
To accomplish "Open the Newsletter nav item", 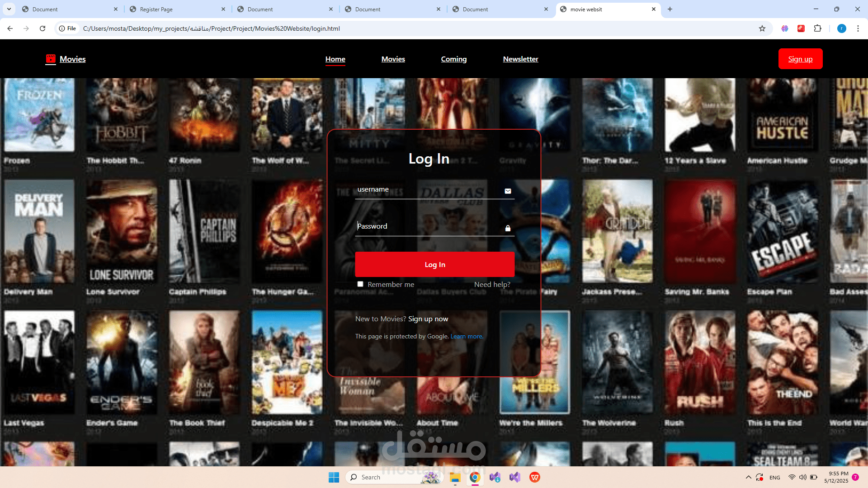I will coord(521,59).
